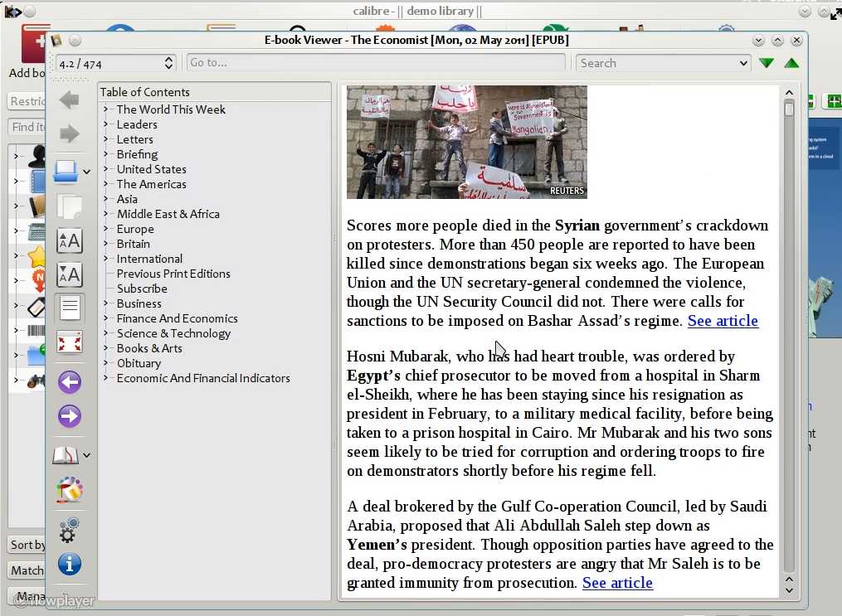Screen dimensions: 842x616
Task: Select Finance And Economics entry
Action: [178, 318]
